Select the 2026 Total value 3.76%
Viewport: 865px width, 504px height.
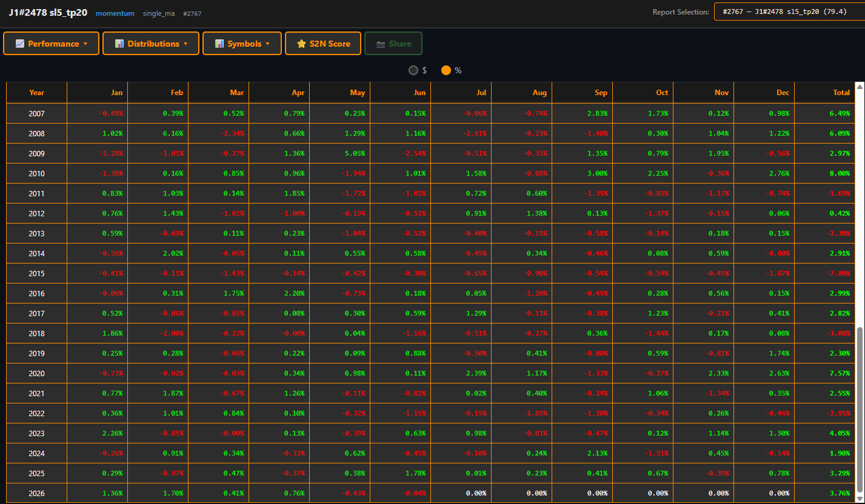pos(840,493)
